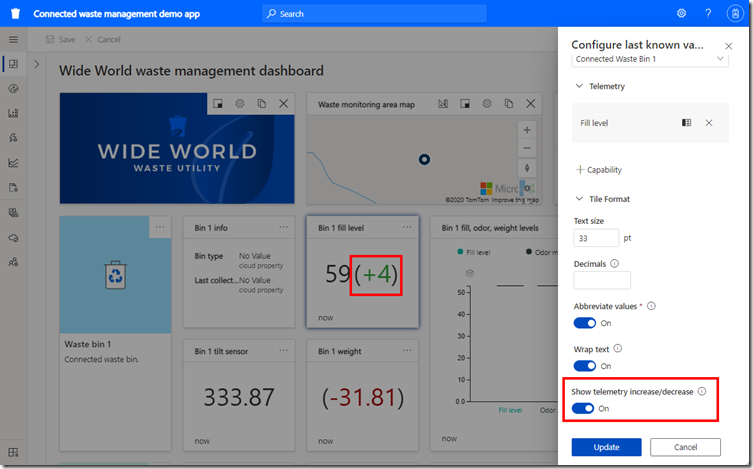Image resolution: width=753 pixels, height=469 pixels.
Task: Show Wrap text info icon
Action: 618,349
